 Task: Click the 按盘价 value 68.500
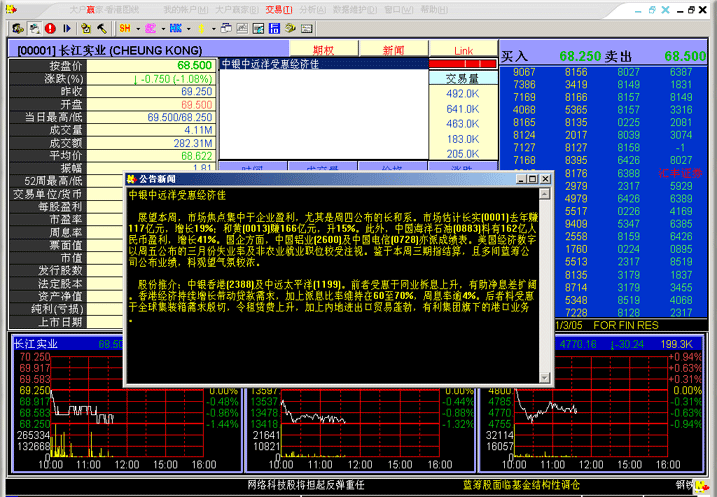point(195,65)
